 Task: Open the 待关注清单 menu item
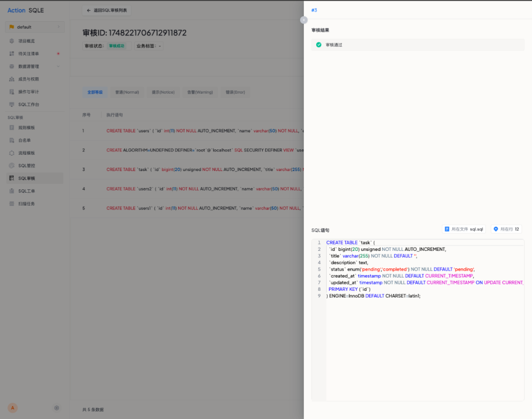34,54
